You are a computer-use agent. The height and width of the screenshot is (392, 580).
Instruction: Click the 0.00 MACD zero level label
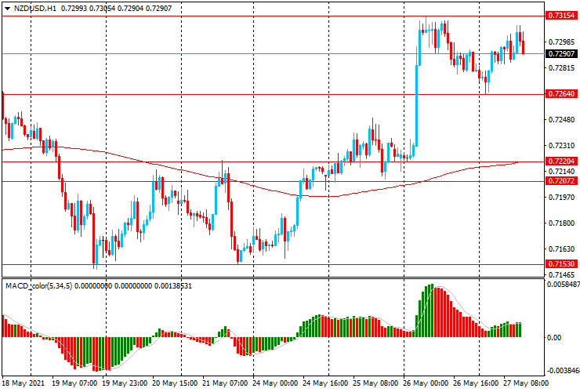[554, 338]
